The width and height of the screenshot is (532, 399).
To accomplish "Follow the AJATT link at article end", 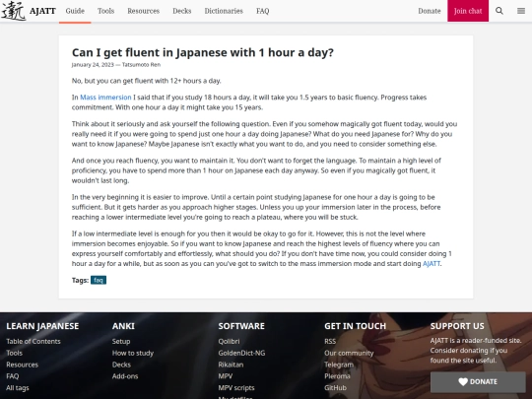I will pos(431,264).
